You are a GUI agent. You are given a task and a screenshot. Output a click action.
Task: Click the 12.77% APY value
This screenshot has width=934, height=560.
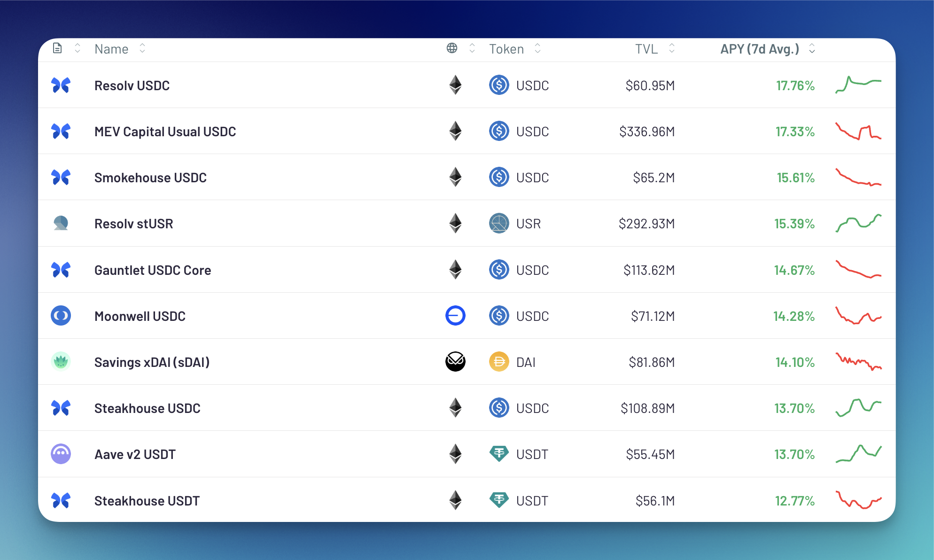pyautogui.click(x=795, y=501)
